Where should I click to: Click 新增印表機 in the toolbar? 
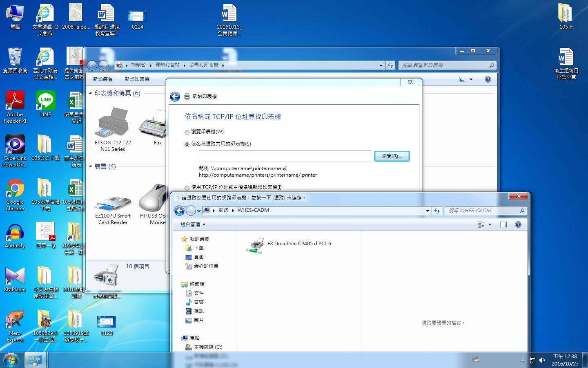click(137, 79)
